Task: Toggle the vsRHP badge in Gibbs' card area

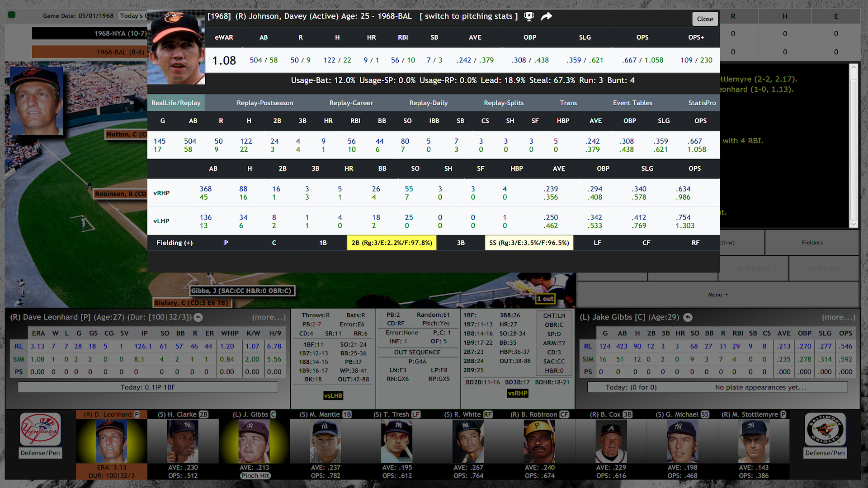Action: point(517,394)
